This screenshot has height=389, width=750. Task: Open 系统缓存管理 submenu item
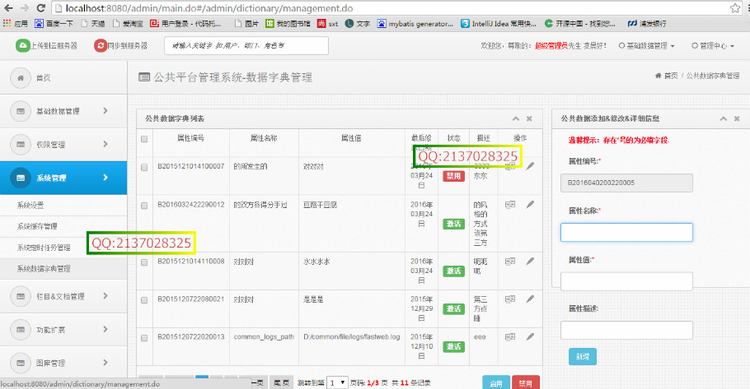click(x=64, y=226)
